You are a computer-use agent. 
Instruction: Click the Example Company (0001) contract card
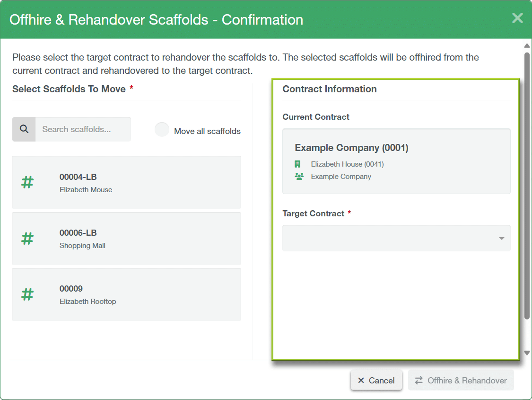(396, 161)
